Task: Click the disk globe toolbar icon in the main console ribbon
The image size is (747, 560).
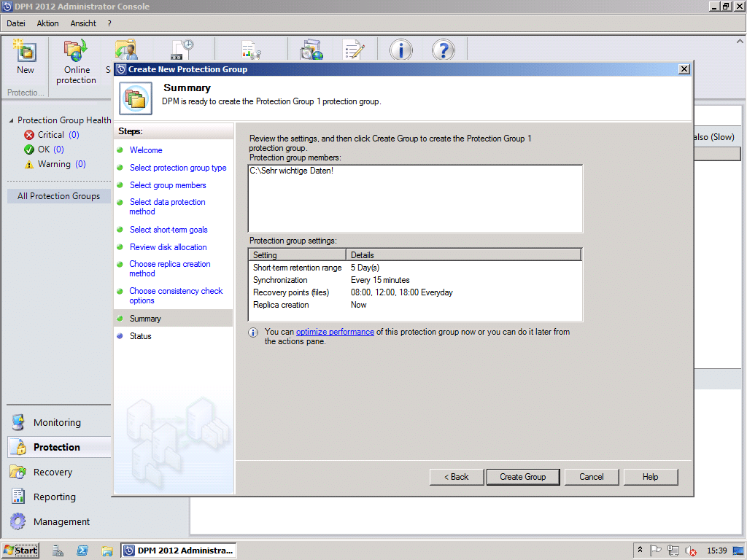Action: tap(311, 50)
